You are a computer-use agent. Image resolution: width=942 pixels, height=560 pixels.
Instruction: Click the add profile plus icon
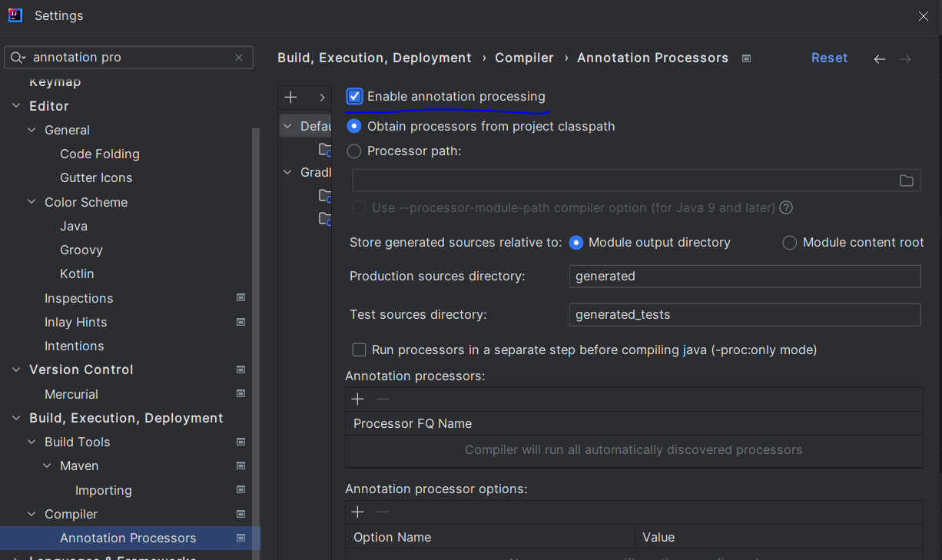click(290, 97)
